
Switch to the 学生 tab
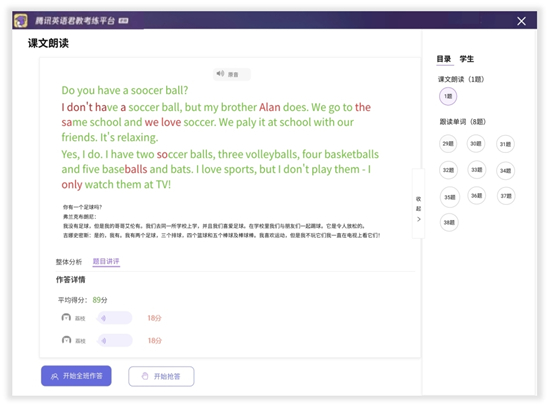(467, 59)
